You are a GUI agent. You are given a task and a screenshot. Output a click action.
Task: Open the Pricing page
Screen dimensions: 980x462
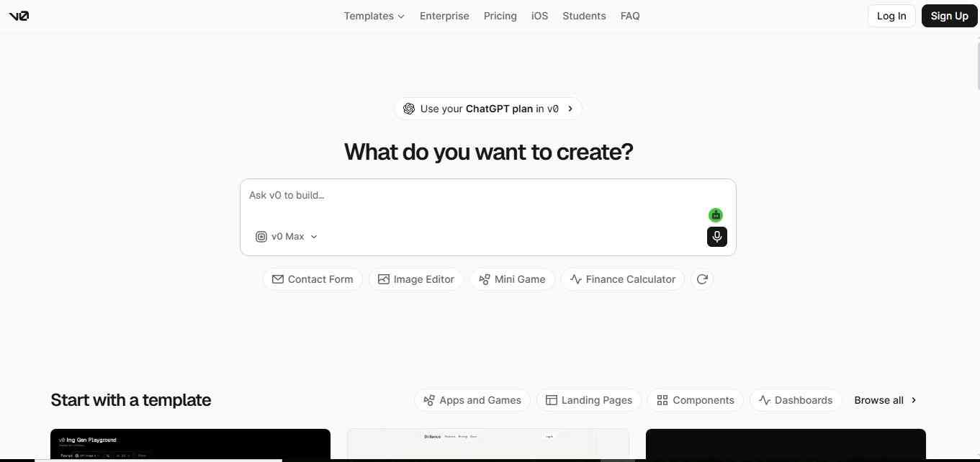pyautogui.click(x=500, y=16)
